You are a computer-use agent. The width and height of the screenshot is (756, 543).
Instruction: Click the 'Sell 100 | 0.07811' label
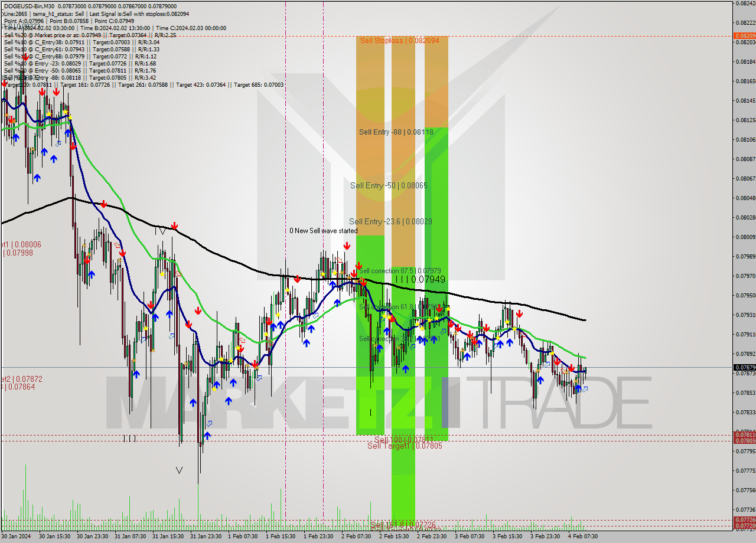pyautogui.click(x=404, y=440)
